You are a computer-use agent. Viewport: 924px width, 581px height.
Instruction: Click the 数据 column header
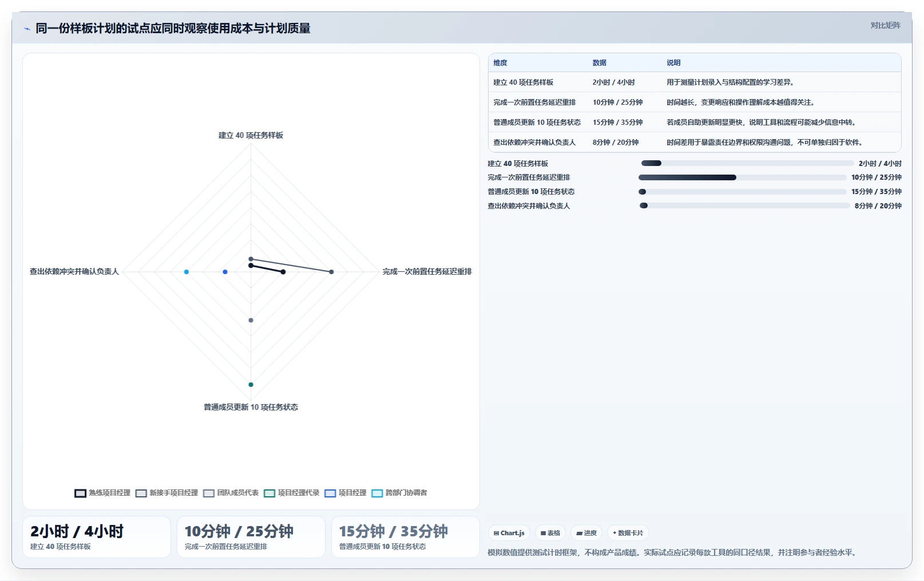tap(599, 63)
